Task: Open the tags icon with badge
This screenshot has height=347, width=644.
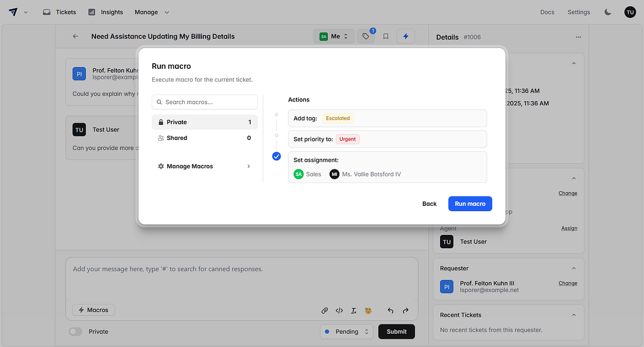Action: coord(365,36)
